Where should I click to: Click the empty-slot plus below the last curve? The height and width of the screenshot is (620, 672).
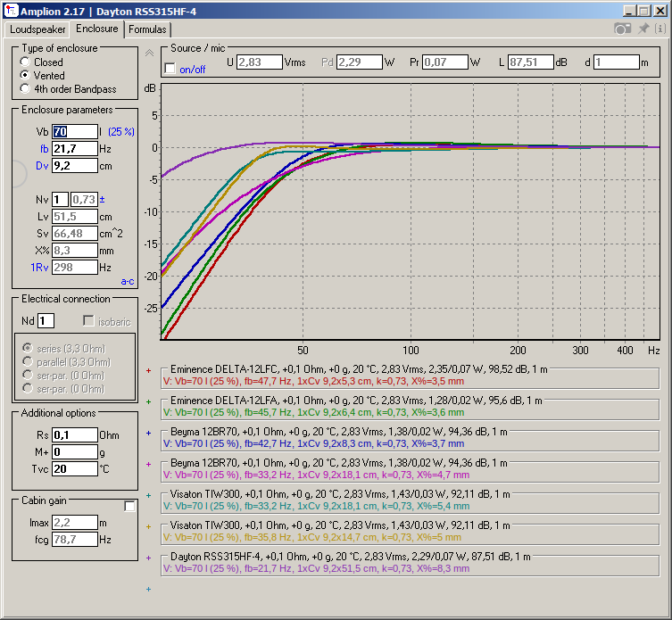(x=149, y=589)
